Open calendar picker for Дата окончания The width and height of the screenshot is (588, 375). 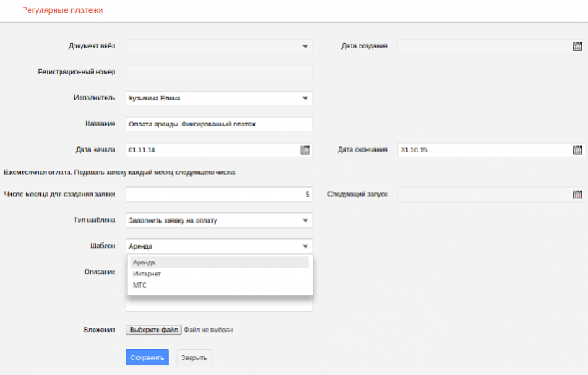point(578,150)
